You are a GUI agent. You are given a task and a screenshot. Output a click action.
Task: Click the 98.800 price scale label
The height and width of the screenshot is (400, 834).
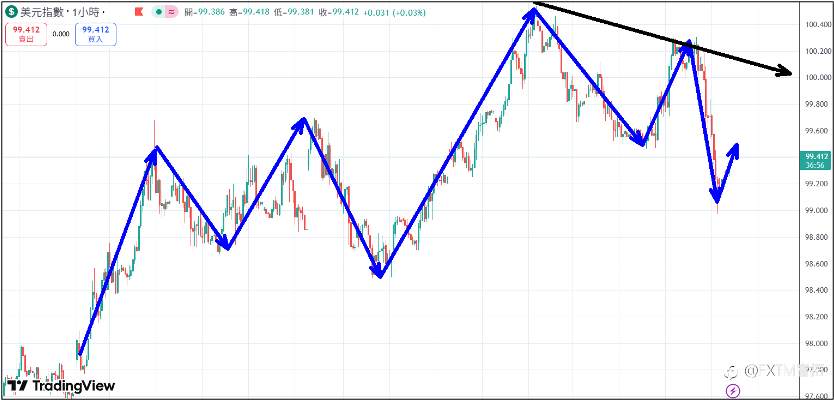818,237
